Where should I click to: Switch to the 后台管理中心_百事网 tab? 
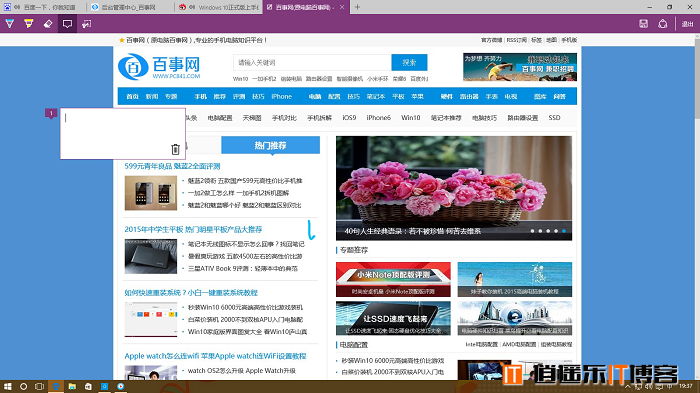tap(129, 7)
